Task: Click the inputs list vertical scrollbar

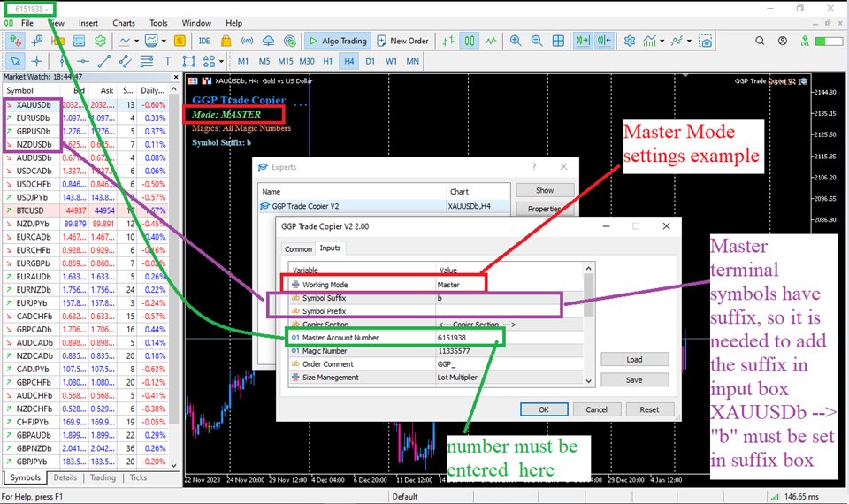Action: click(589, 325)
